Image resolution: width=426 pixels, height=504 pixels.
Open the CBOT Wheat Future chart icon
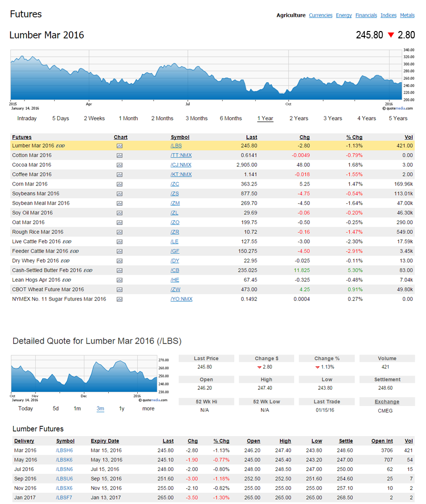[x=120, y=289]
